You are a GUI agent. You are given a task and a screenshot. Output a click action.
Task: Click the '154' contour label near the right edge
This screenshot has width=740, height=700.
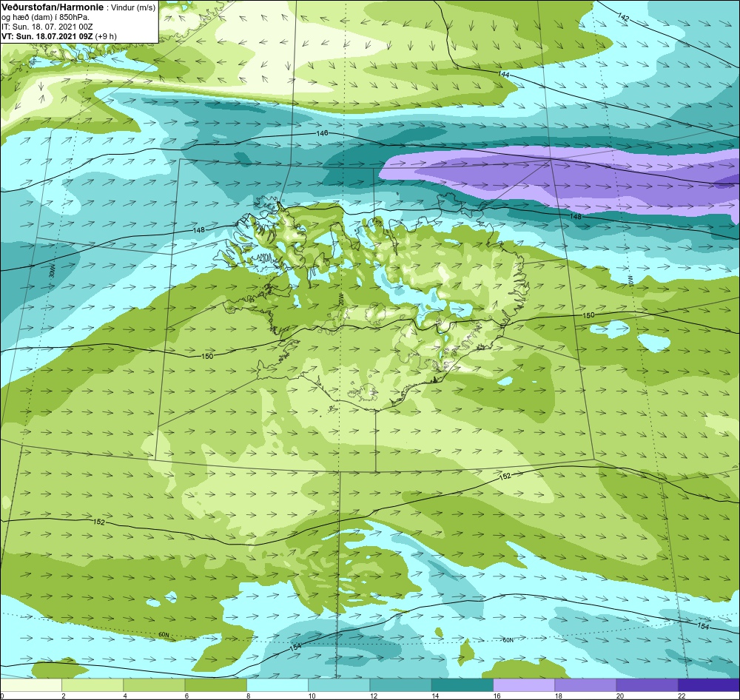[703, 626]
